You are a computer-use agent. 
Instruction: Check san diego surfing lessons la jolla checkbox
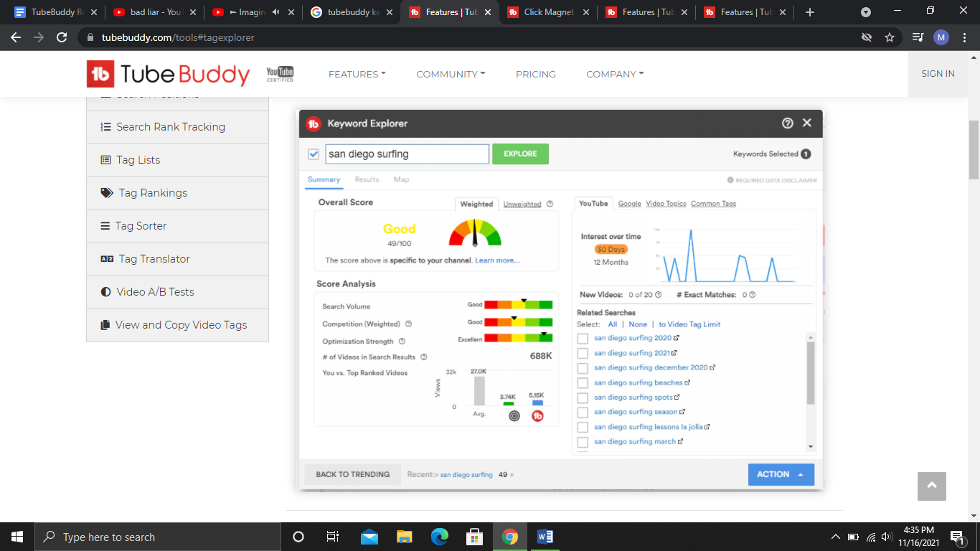pyautogui.click(x=583, y=428)
